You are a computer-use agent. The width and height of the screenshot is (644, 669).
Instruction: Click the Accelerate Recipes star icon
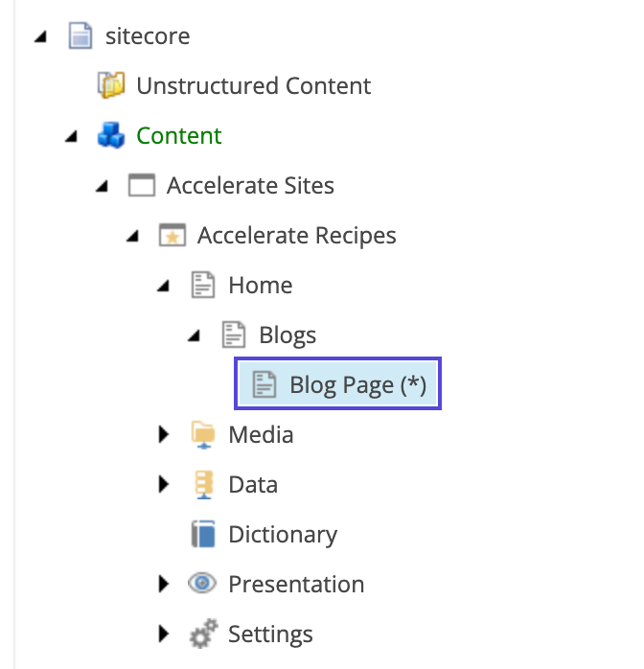(x=172, y=236)
